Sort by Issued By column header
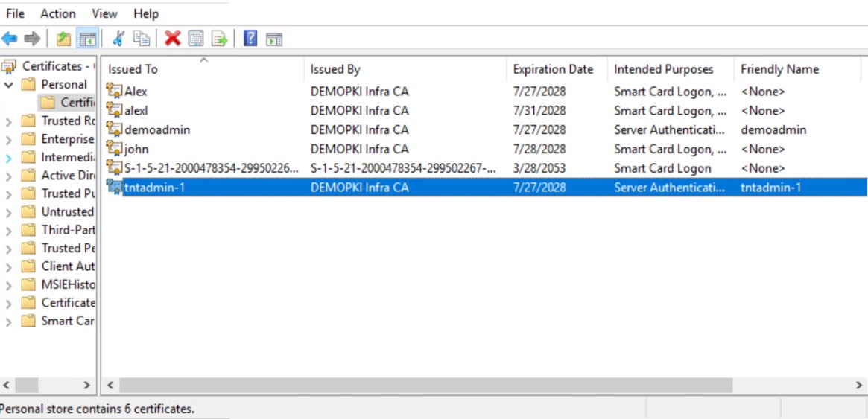 [x=405, y=70]
